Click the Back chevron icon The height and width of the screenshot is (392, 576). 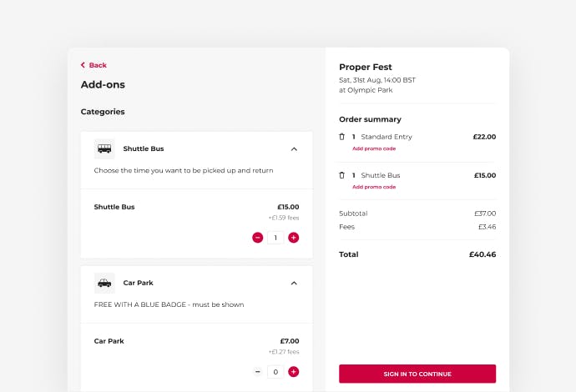[x=83, y=65]
